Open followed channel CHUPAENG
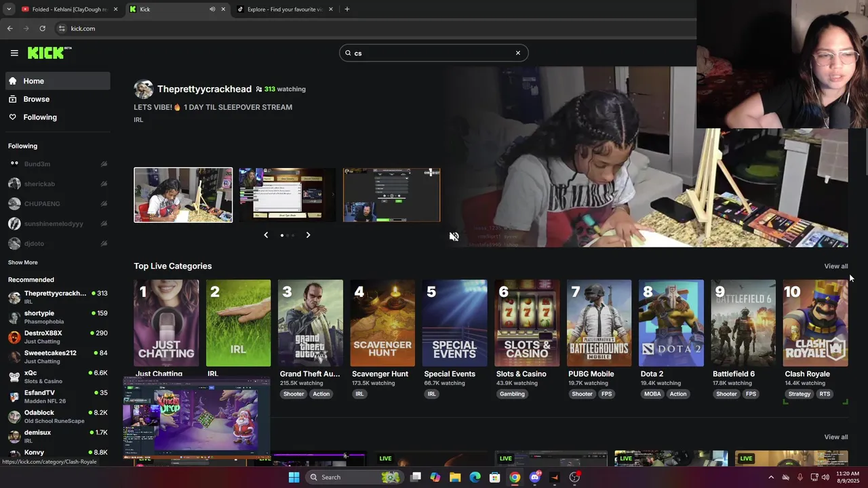 [58, 203]
